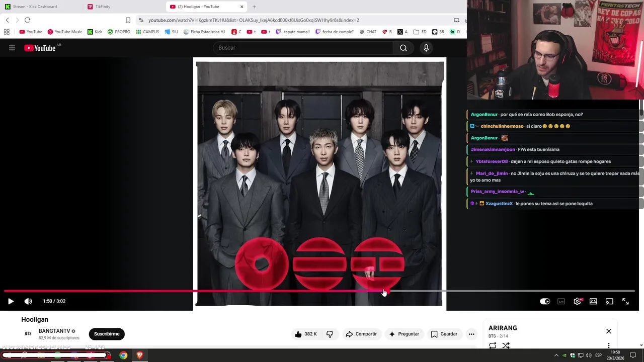The width and height of the screenshot is (644, 362).
Task: Open the X bookmark labeled A
Action: 403,32
